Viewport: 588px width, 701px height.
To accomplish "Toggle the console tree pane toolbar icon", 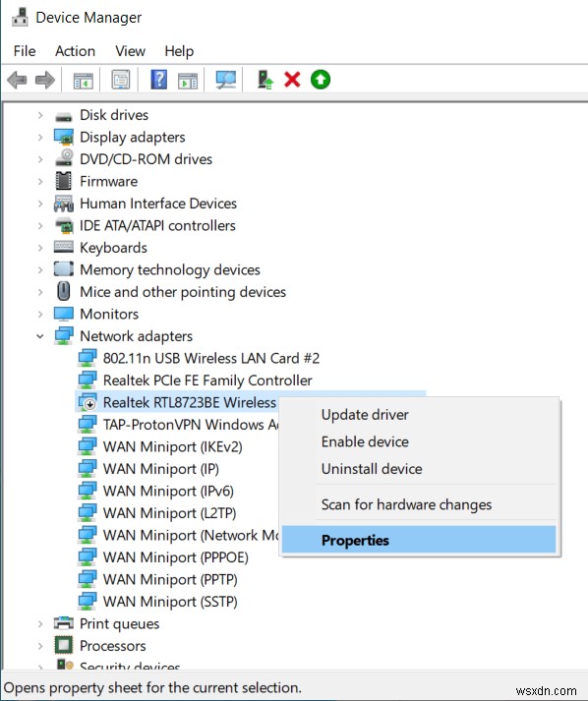I will coord(84,81).
